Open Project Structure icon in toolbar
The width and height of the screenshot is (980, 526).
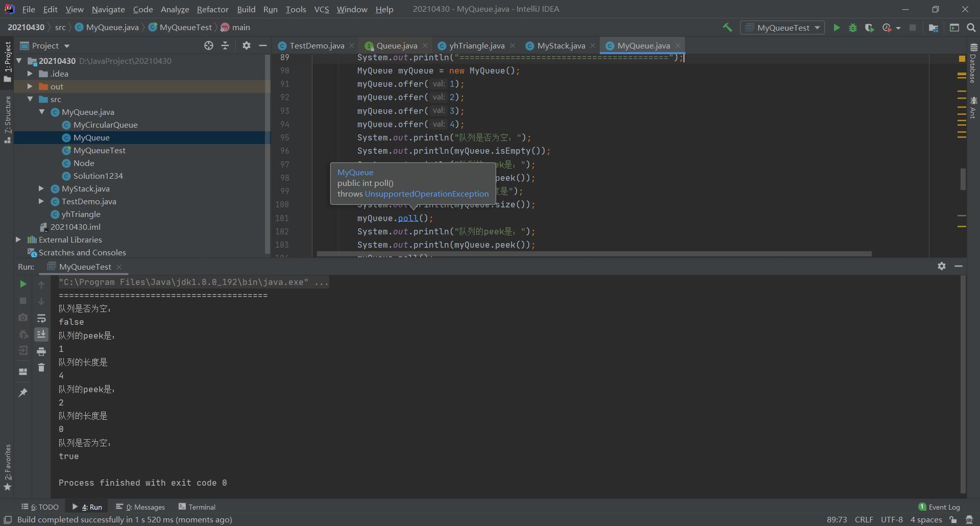(934, 28)
